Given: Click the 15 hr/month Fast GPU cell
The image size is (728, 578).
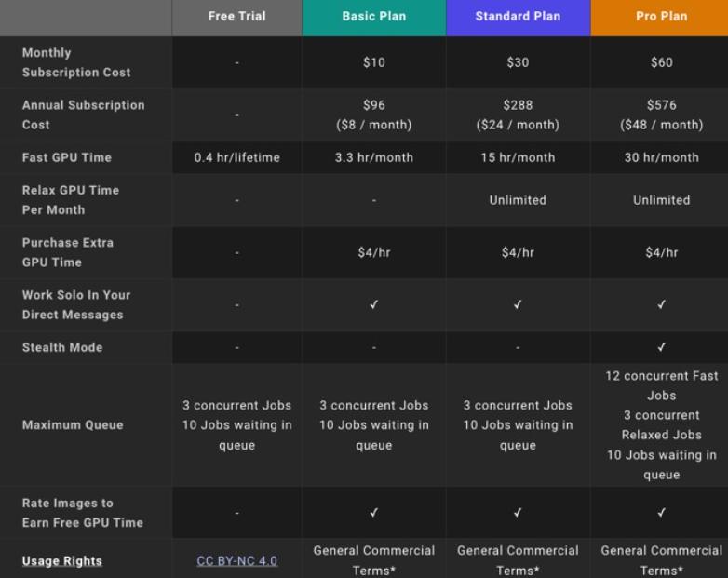Looking at the screenshot, I should 519,157.
